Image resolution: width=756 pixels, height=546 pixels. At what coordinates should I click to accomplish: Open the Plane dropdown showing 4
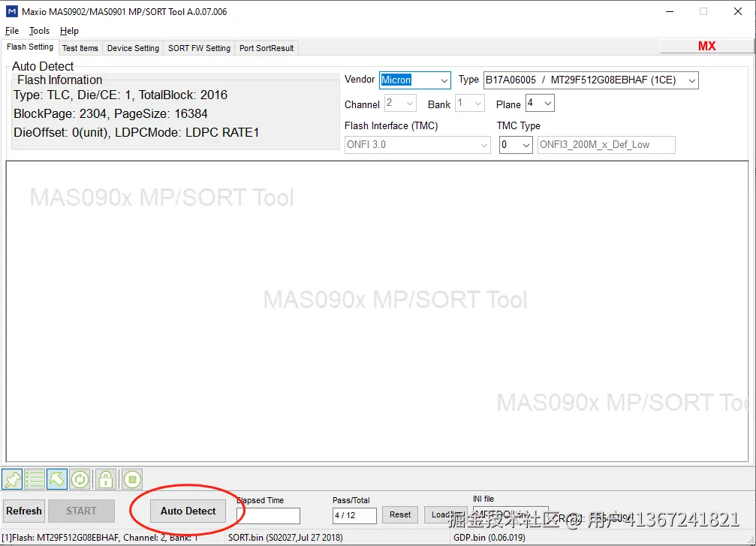(540, 103)
